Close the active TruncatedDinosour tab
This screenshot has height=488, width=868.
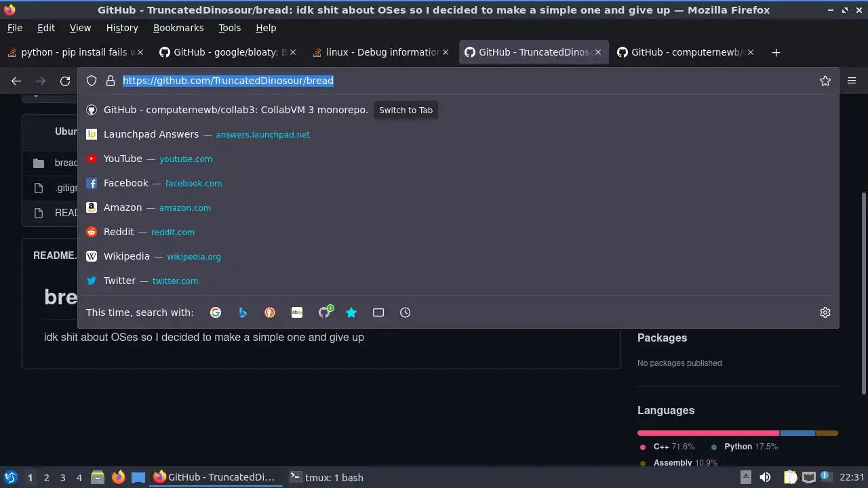(x=598, y=52)
